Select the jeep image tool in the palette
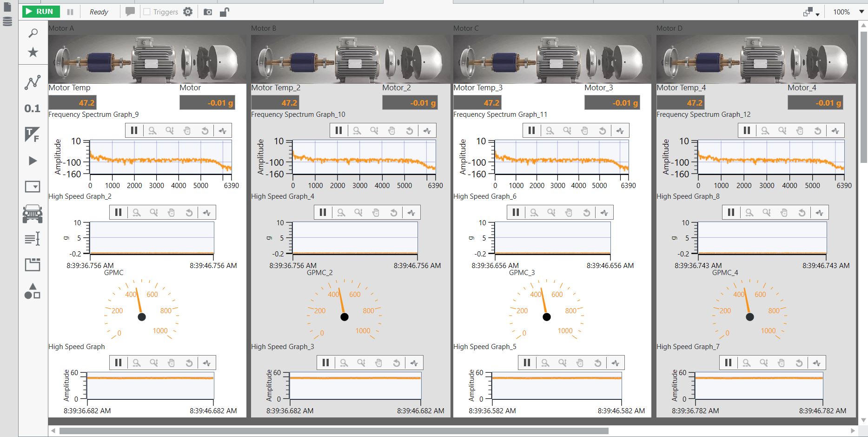 pyautogui.click(x=33, y=214)
